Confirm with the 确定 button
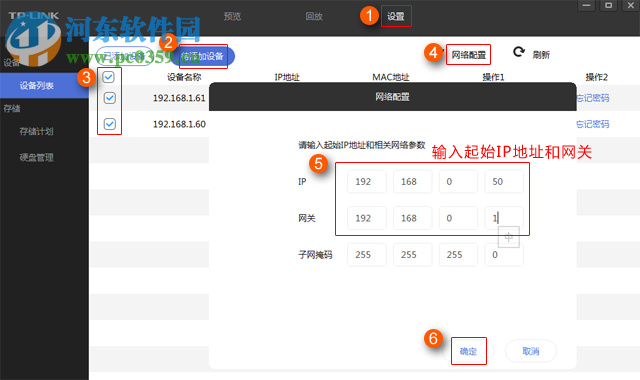Viewport: 640px width, 380px height. [468, 351]
